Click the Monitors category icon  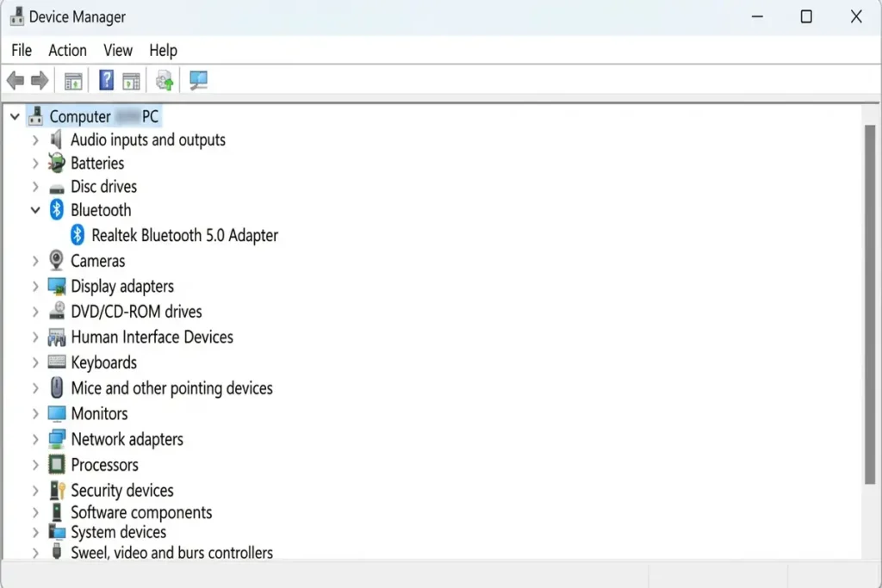coord(56,414)
